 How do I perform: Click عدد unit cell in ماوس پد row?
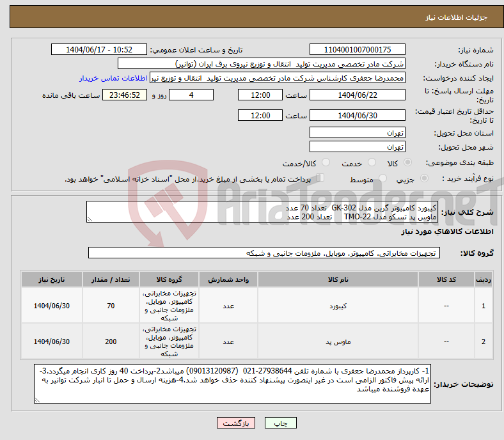coord(228,342)
